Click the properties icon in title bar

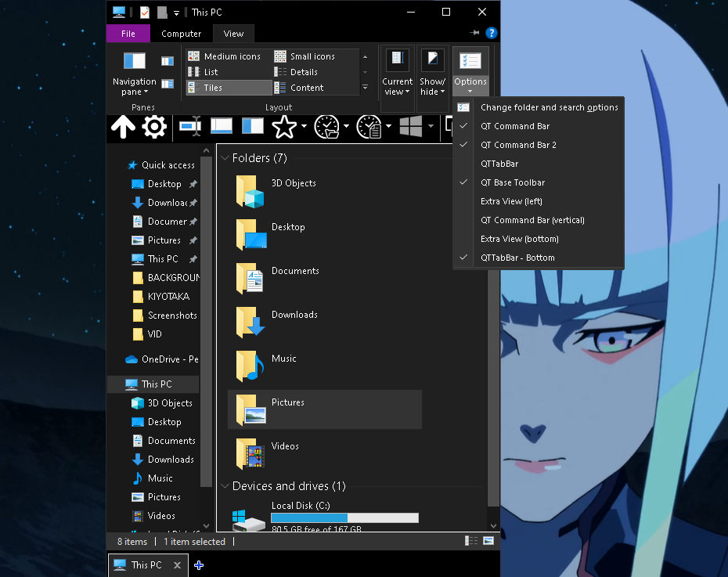(x=145, y=12)
